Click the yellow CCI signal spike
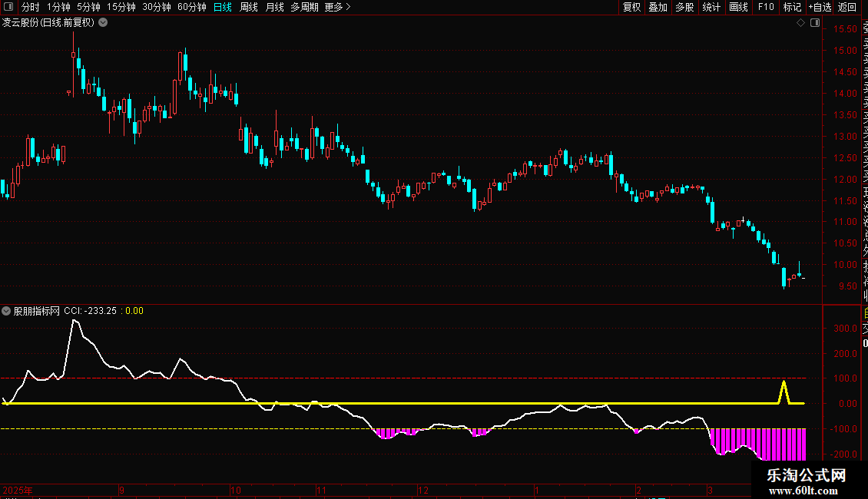Image resolution: width=868 pixels, height=499 pixels. coord(784,392)
